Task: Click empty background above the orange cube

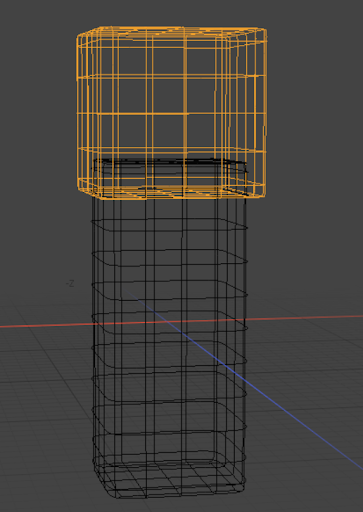Action: click(x=172, y=12)
